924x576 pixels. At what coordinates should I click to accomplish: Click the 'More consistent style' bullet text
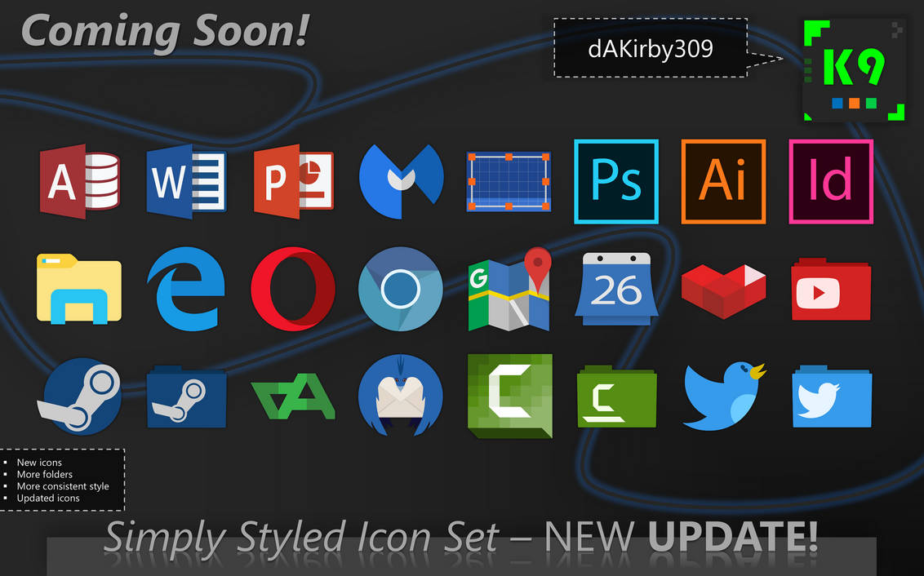tap(63, 486)
